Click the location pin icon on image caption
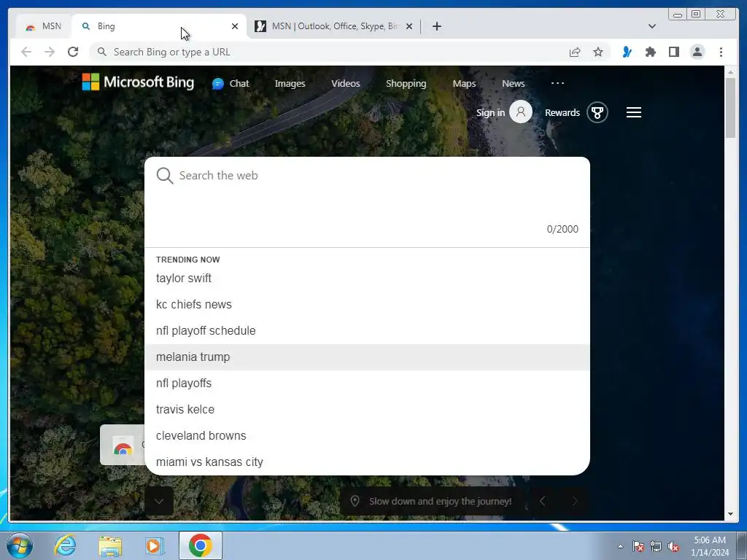Screen dimensions: 747x560 pyautogui.click(x=355, y=501)
